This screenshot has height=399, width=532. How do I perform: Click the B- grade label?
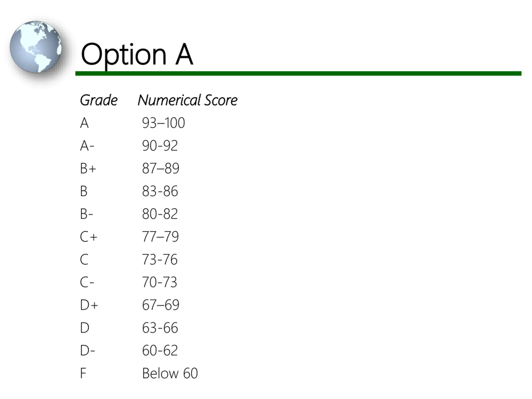click(x=86, y=214)
